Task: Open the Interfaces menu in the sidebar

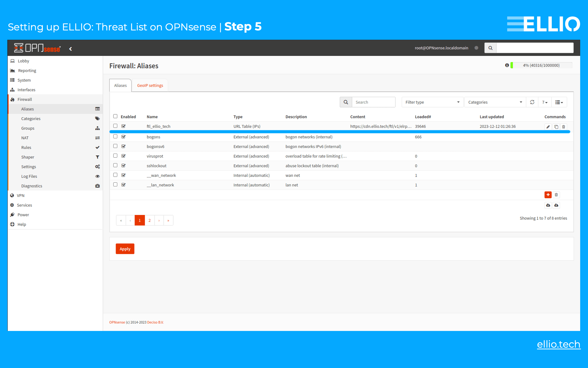Action: pyautogui.click(x=26, y=90)
